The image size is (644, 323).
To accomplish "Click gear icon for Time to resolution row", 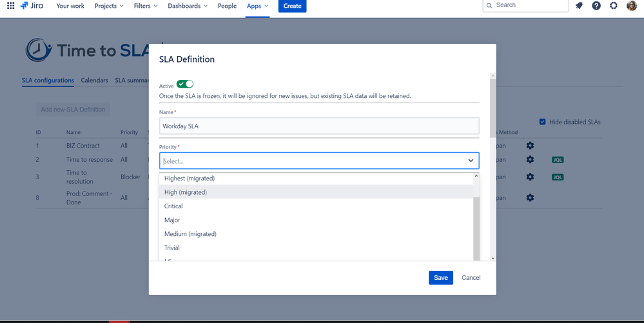I will 531,177.
